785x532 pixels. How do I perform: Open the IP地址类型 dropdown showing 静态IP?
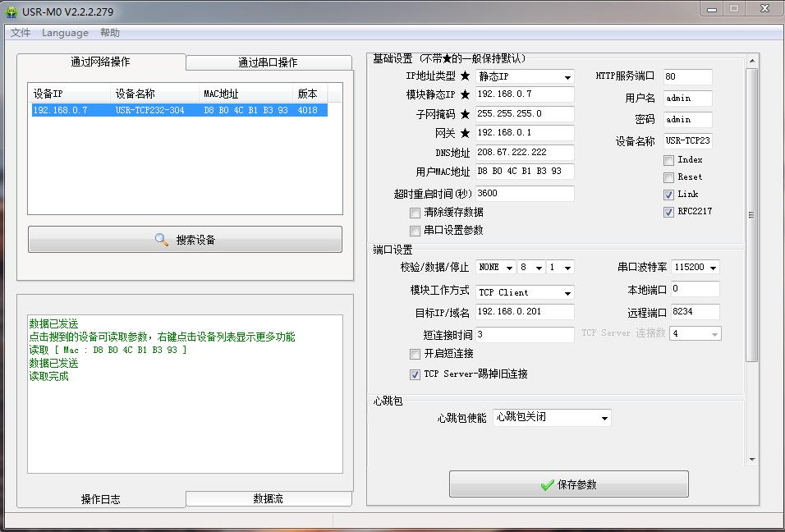pyautogui.click(x=525, y=76)
